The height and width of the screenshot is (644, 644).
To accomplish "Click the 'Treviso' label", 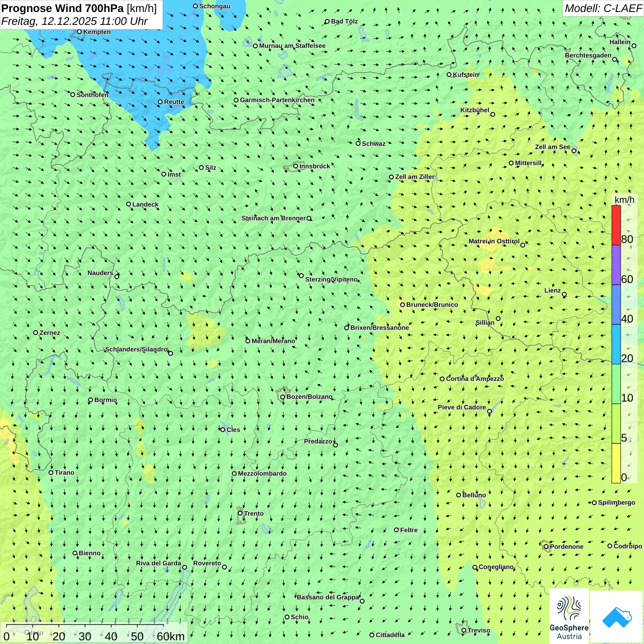I will (x=479, y=630).
